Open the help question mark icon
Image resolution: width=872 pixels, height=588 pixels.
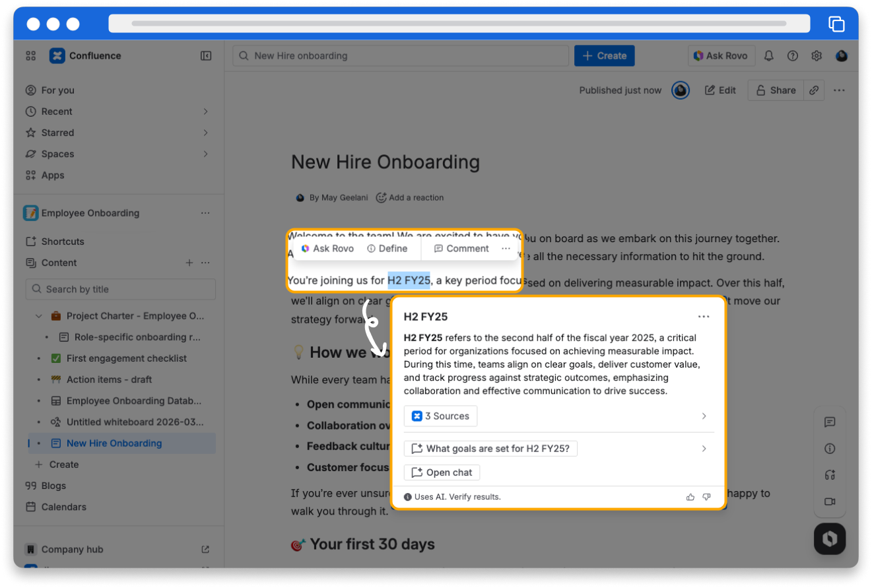tap(793, 56)
